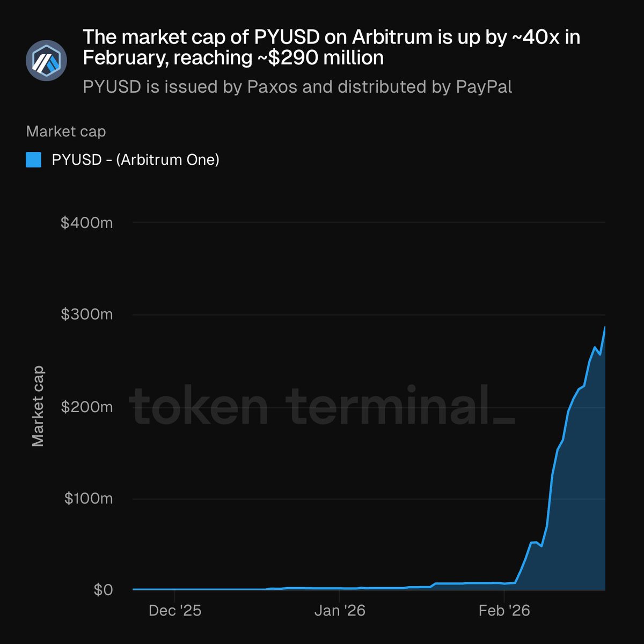Click the flat chart line above Dec '25

tap(175, 589)
